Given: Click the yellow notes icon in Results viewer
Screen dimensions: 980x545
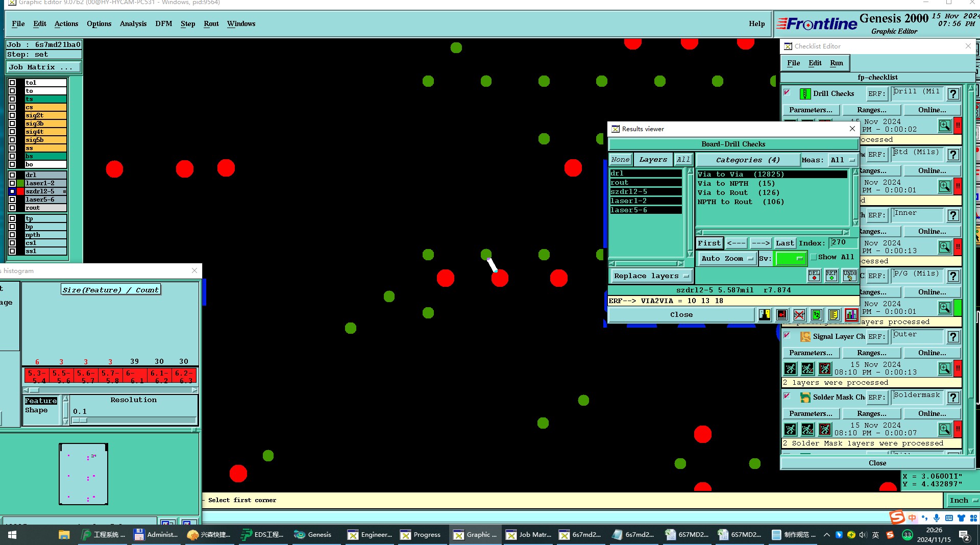Looking at the screenshot, I should point(834,315).
